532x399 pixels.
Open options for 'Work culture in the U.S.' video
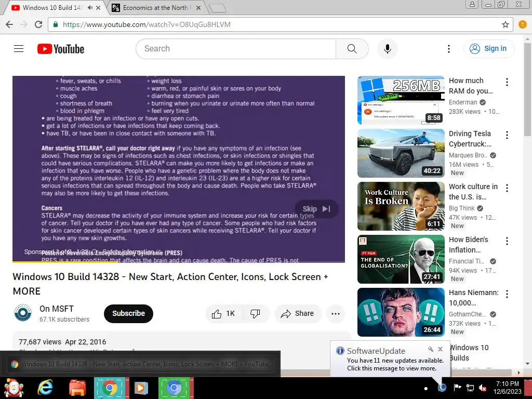507,188
